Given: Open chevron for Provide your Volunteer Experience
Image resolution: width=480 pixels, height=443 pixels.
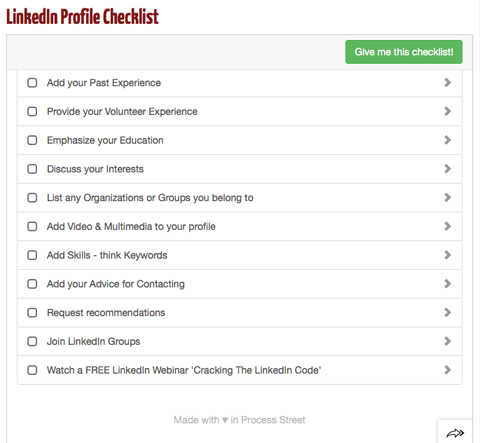Looking at the screenshot, I should pyautogui.click(x=448, y=111).
